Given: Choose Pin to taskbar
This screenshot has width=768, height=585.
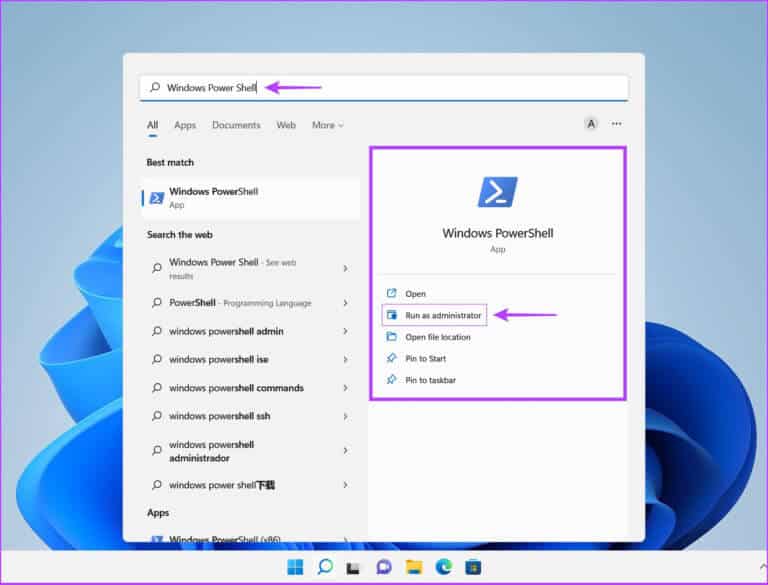Looking at the screenshot, I should click(431, 380).
